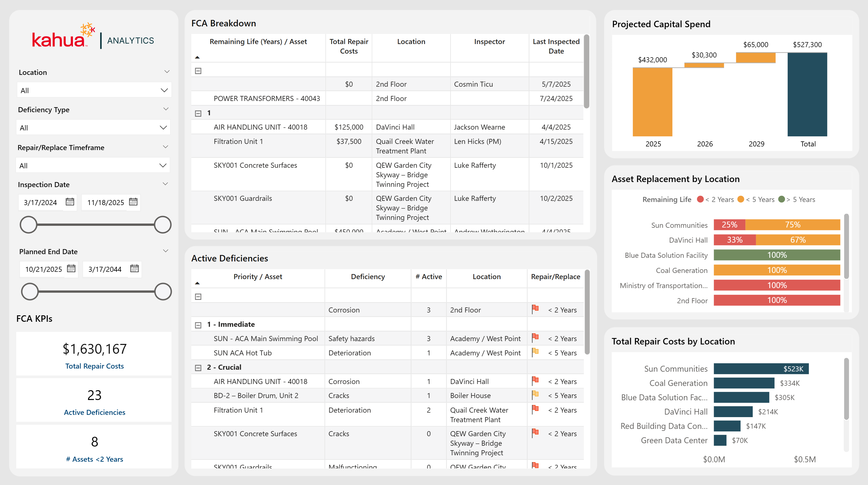Click red flag on Filtration Unit 1 deficiency row
This screenshot has width=868, height=485.
coord(535,410)
